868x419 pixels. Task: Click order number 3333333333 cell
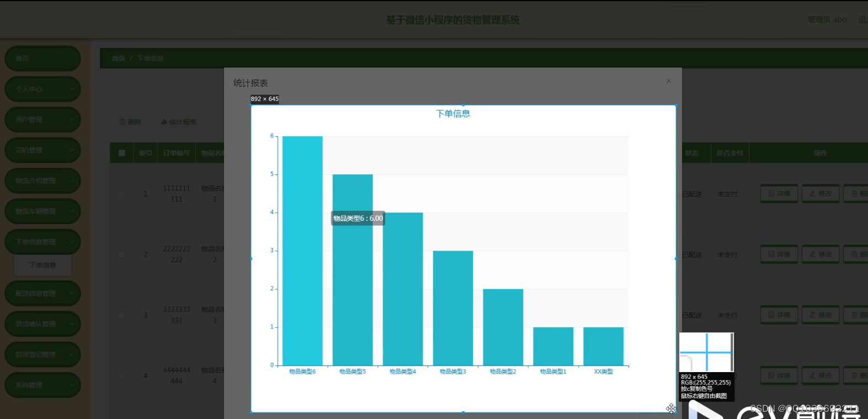(177, 315)
